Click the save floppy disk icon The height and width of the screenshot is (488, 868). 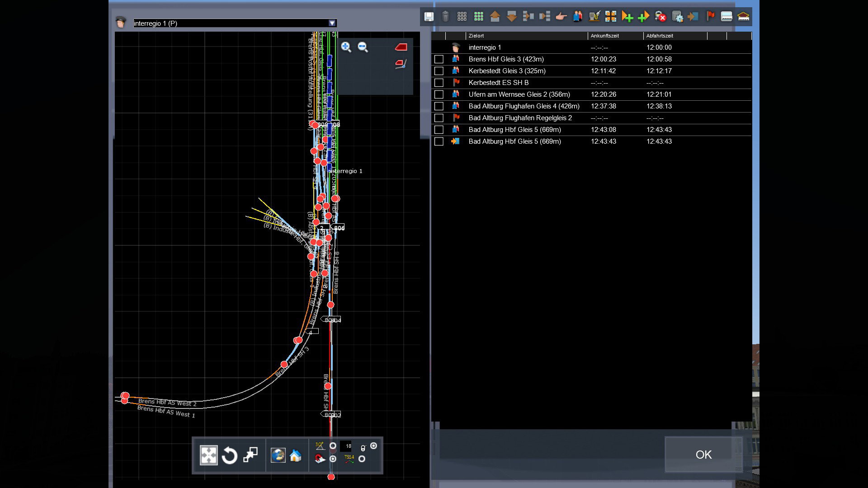pos(429,17)
